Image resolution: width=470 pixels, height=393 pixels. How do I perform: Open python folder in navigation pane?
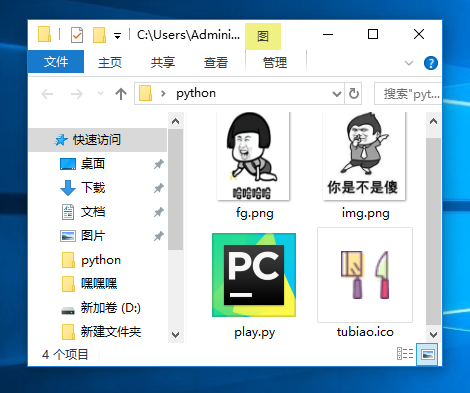(101, 260)
